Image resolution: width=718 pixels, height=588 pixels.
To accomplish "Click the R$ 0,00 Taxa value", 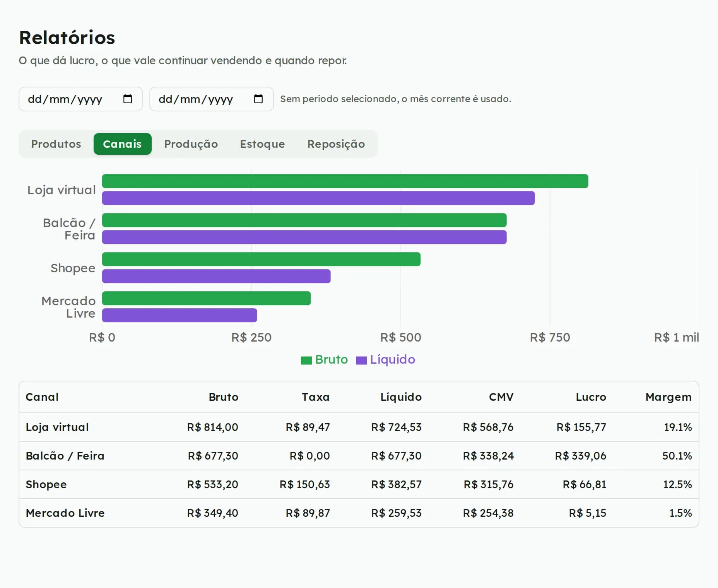I will point(310,456).
